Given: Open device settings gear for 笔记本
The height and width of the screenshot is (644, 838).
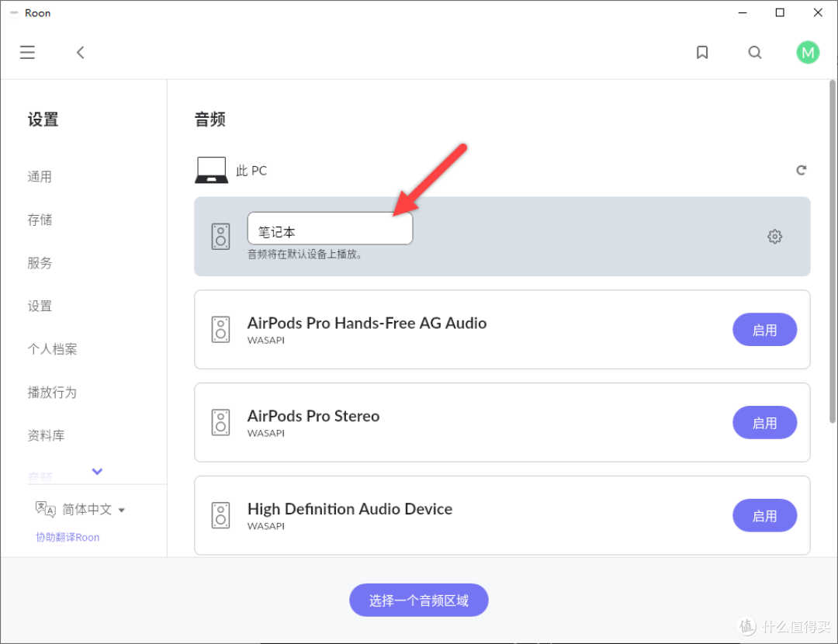Looking at the screenshot, I should pyautogui.click(x=774, y=237).
